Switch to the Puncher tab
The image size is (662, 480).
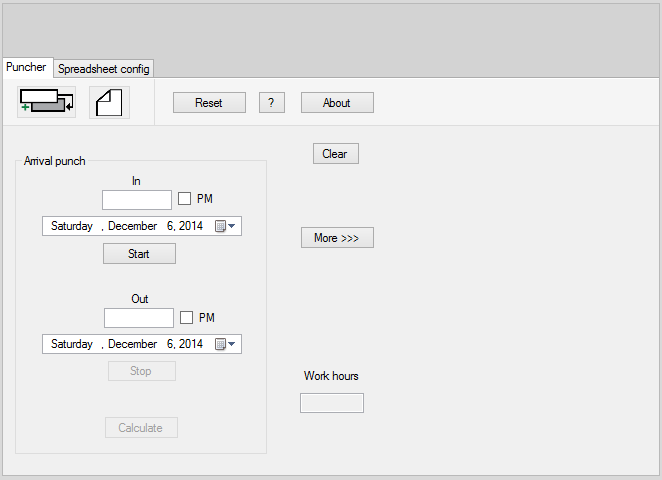(x=26, y=68)
